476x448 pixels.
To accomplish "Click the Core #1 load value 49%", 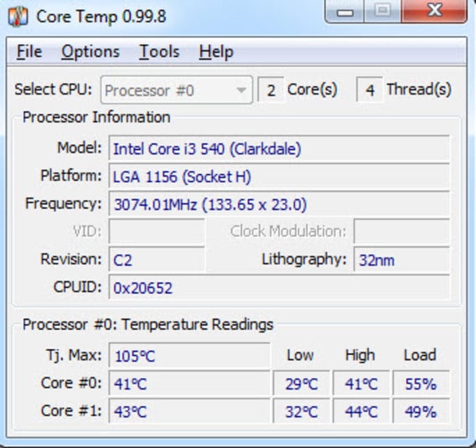I will pos(421,411).
